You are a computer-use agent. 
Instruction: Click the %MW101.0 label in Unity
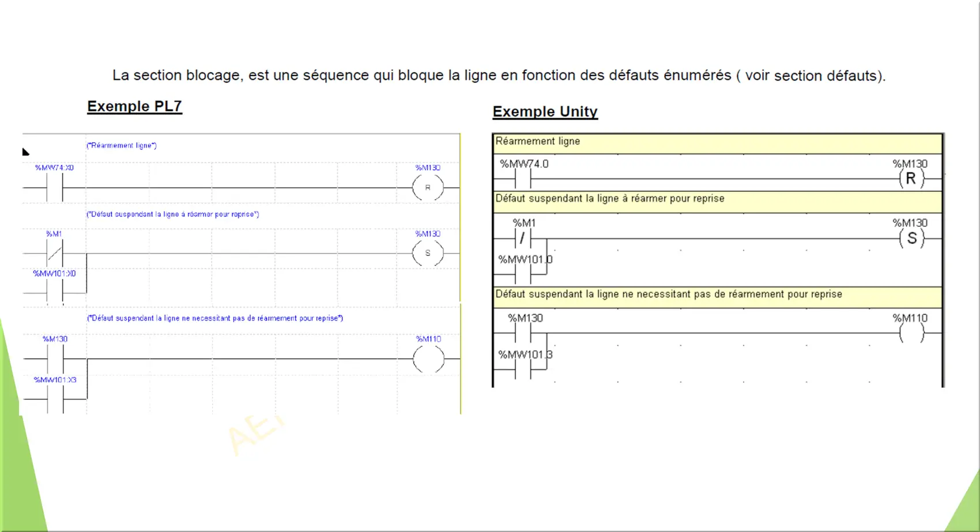[525, 259]
